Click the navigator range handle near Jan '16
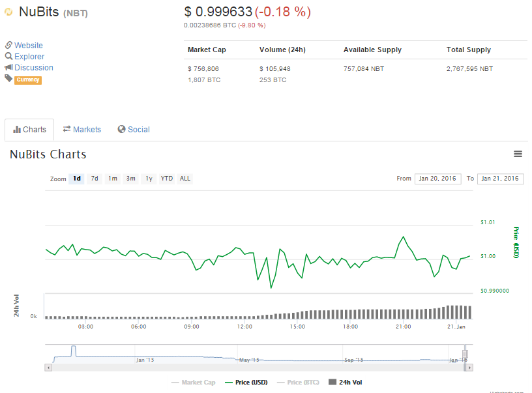The image size is (532, 393). pyautogui.click(x=465, y=354)
